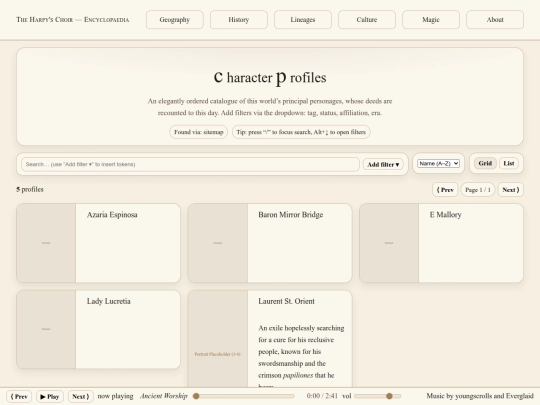Focus the profile search field
Image resolution: width=540 pixels, height=405 pixels.
click(190, 164)
